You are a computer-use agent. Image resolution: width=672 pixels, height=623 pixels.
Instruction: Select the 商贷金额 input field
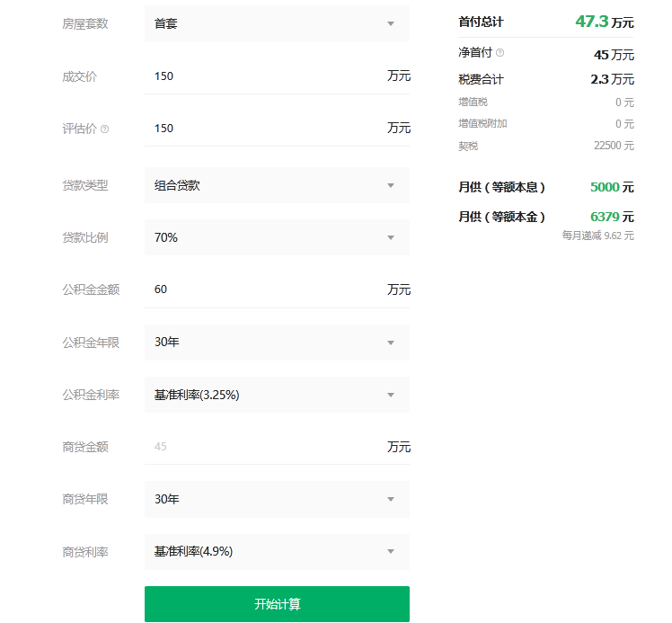[265, 447]
